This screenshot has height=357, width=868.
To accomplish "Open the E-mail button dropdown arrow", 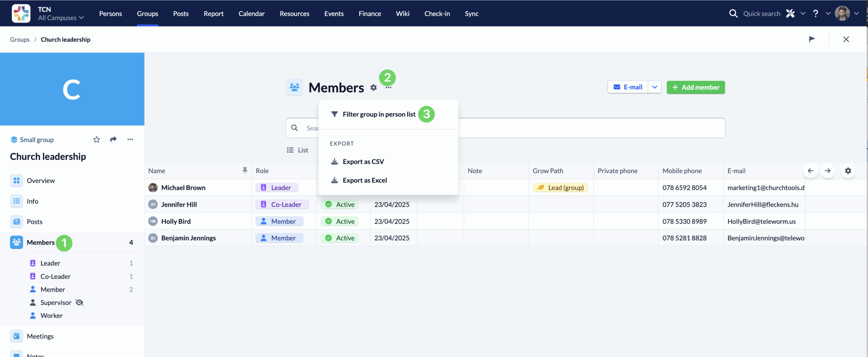I will click(654, 87).
